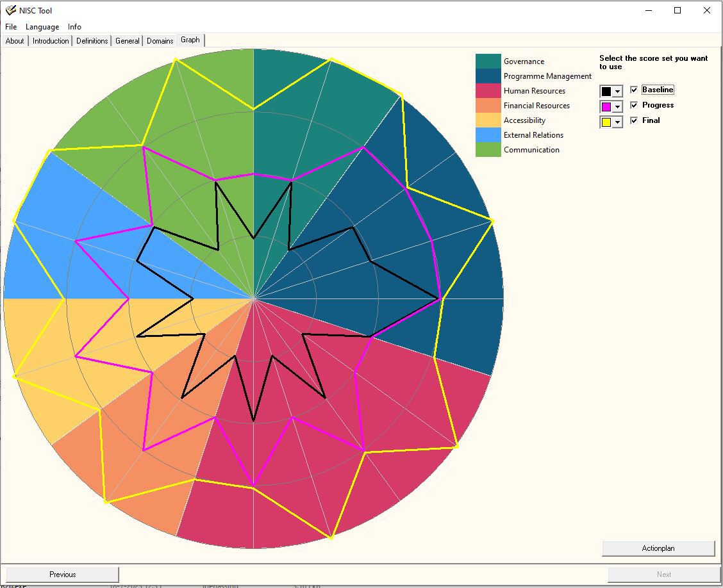The height and width of the screenshot is (588, 723).
Task: Uncheck the Progress score set checkbox
Action: pyautogui.click(x=634, y=105)
